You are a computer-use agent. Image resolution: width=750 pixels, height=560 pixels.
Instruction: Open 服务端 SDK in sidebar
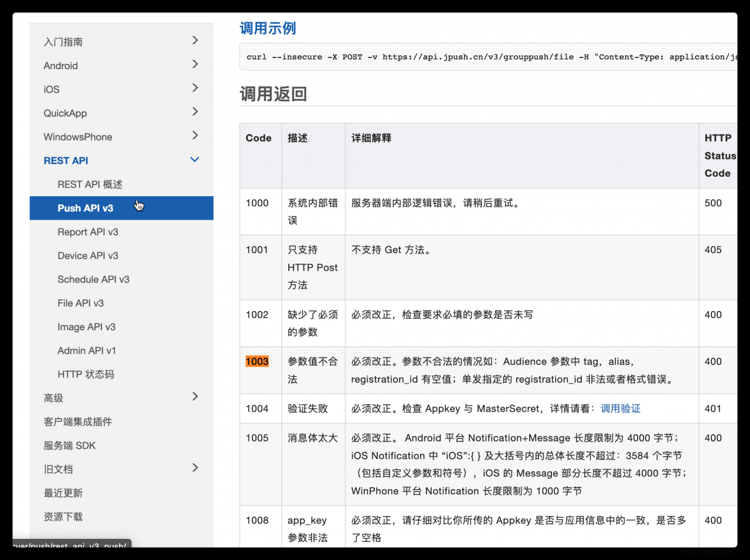pos(69,445)
